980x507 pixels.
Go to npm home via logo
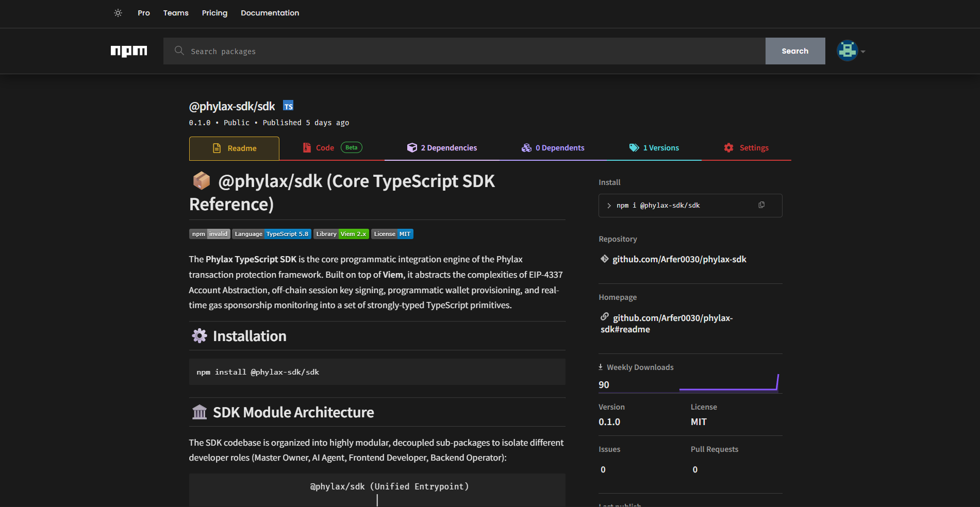[129, 51]
